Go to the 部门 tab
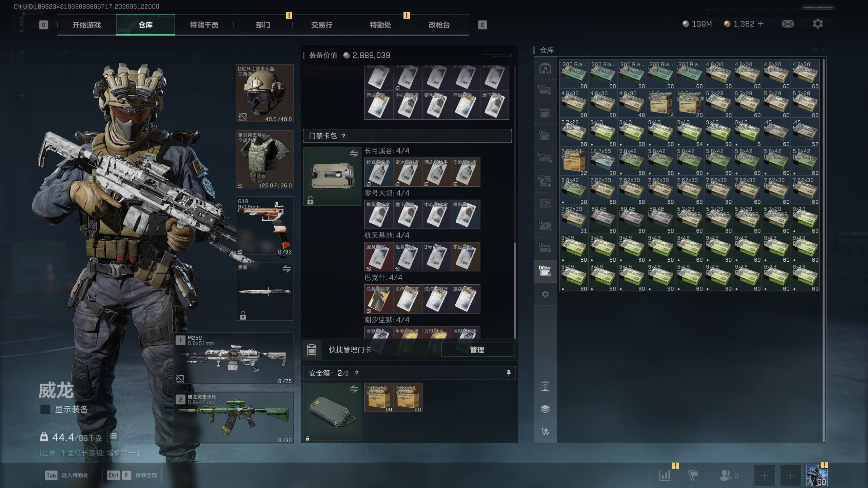The width and height of the screenshot is (868, 488). (x=263, y=25)
